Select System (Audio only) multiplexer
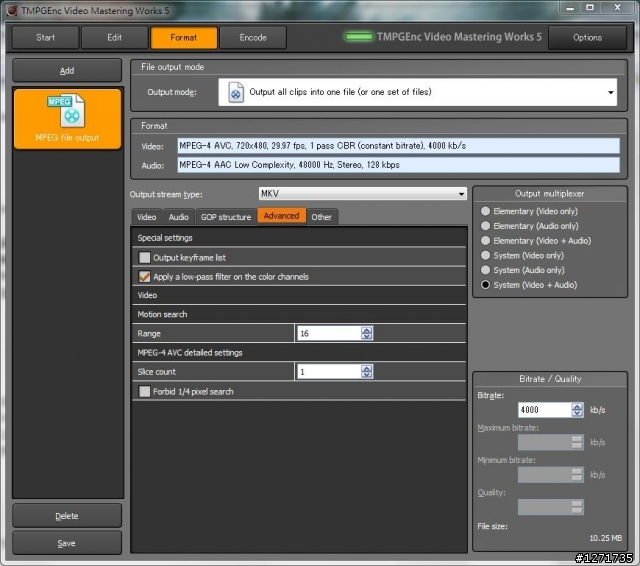Screen dimensions: 640x566 [x=485, y=270]
